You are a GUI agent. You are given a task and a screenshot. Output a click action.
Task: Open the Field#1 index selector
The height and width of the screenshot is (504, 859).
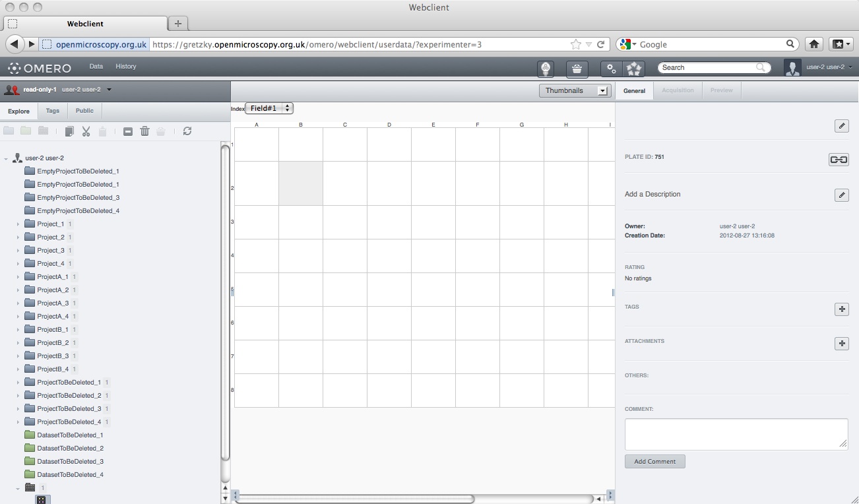click(269, 108)
